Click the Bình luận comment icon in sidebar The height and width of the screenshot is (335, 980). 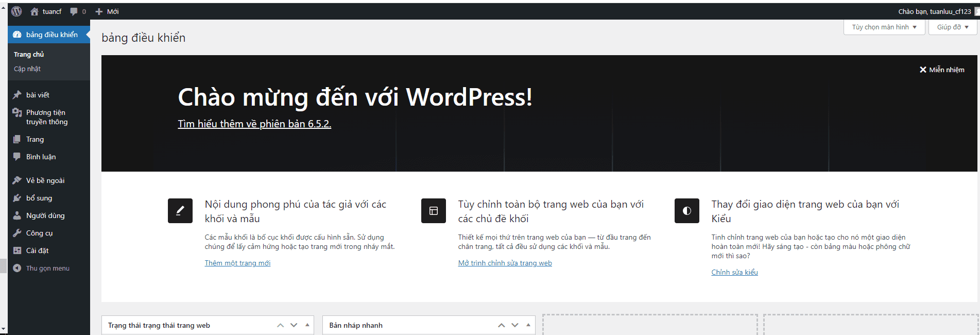(17, 157)
